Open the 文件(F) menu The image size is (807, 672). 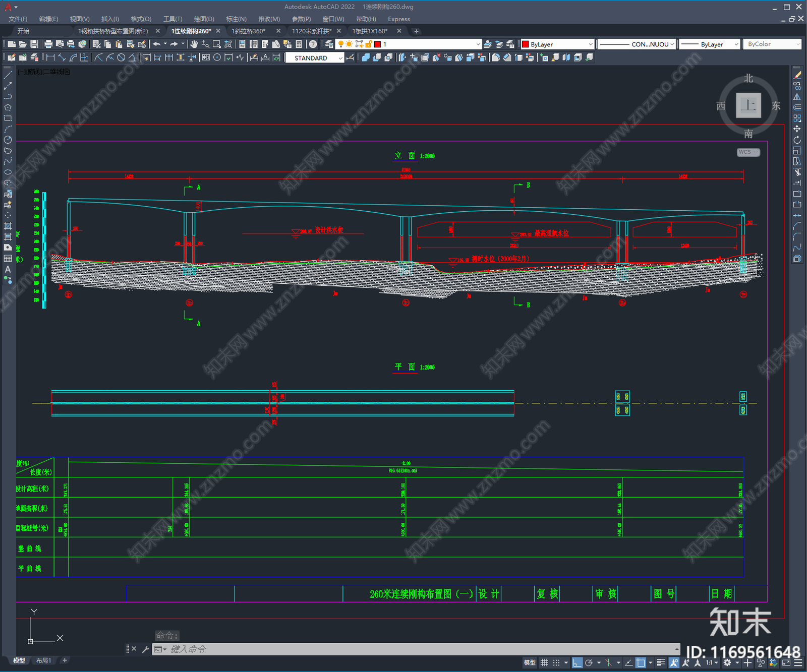coord(18,19)
